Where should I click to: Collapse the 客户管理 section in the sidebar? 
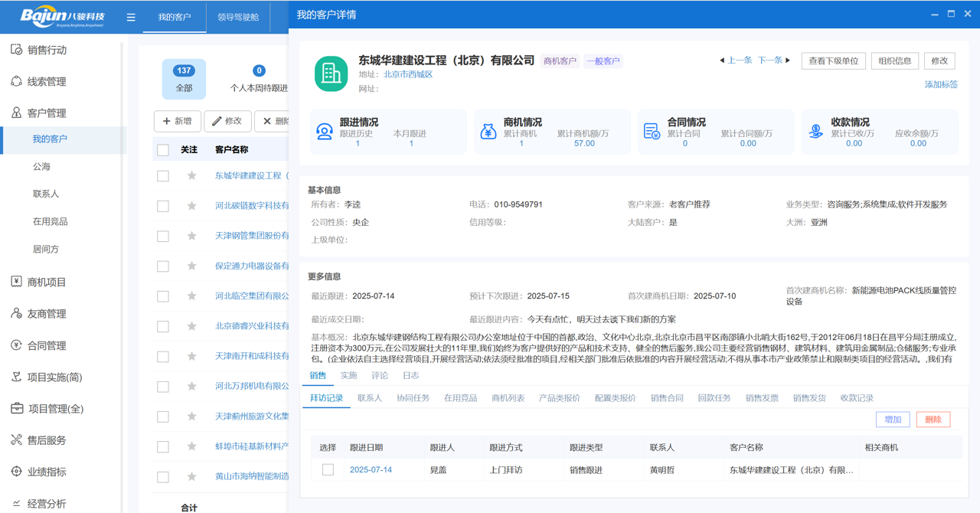(x=47, y=113)
